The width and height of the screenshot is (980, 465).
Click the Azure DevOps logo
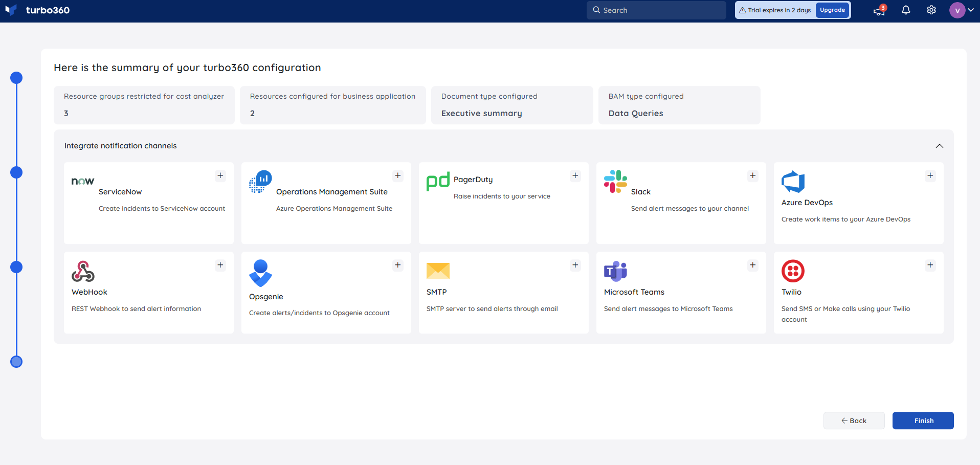pyautogui.click(x=793, y=182)
